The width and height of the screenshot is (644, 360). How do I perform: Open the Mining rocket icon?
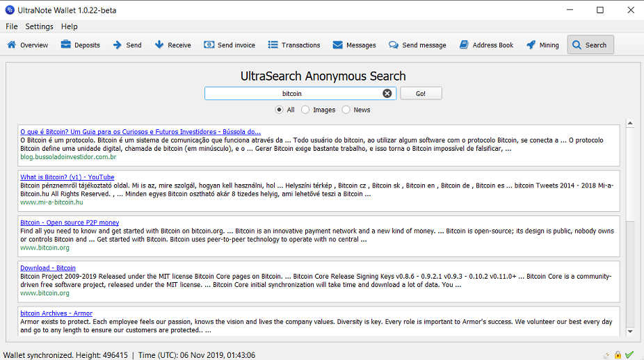coord(531,44)
